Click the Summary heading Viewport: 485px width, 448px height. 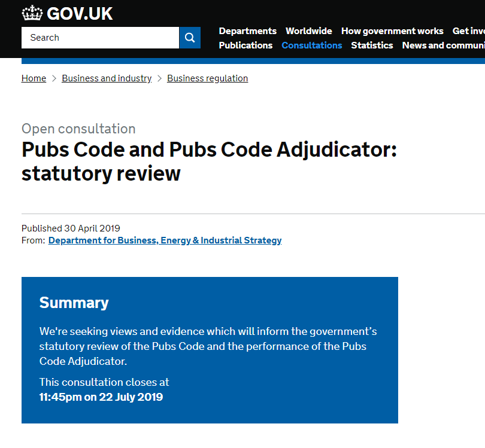tap(74, 303)
